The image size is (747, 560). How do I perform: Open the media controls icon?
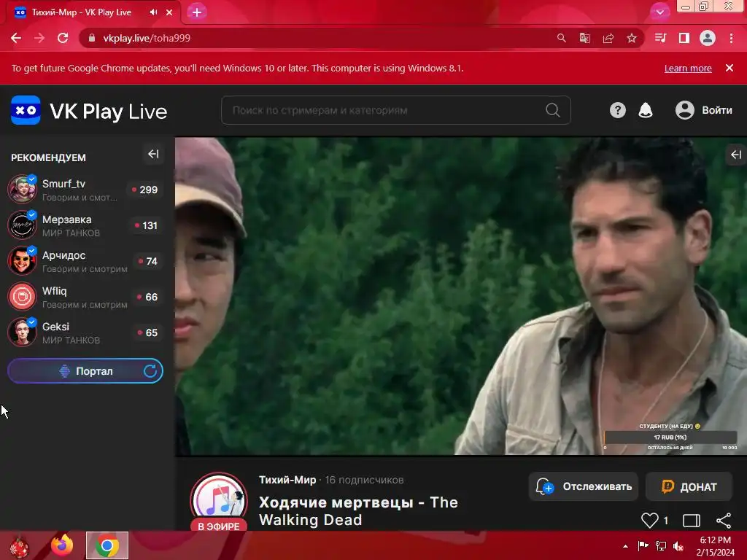tap(660, 38)
